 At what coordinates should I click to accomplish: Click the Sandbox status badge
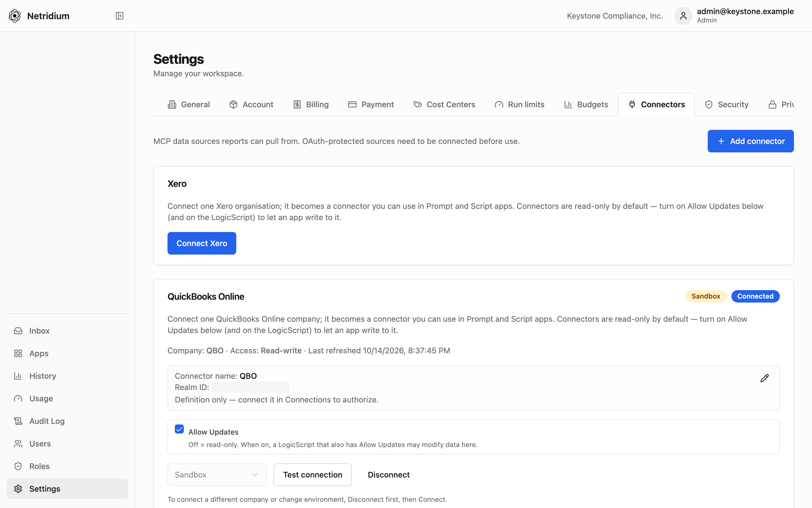706,296
